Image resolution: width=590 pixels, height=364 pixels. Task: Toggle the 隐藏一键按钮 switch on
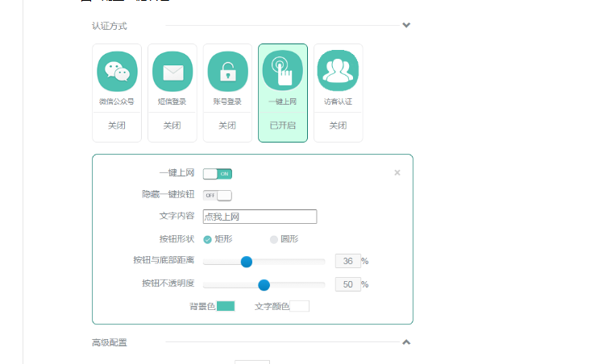point(217,195)
